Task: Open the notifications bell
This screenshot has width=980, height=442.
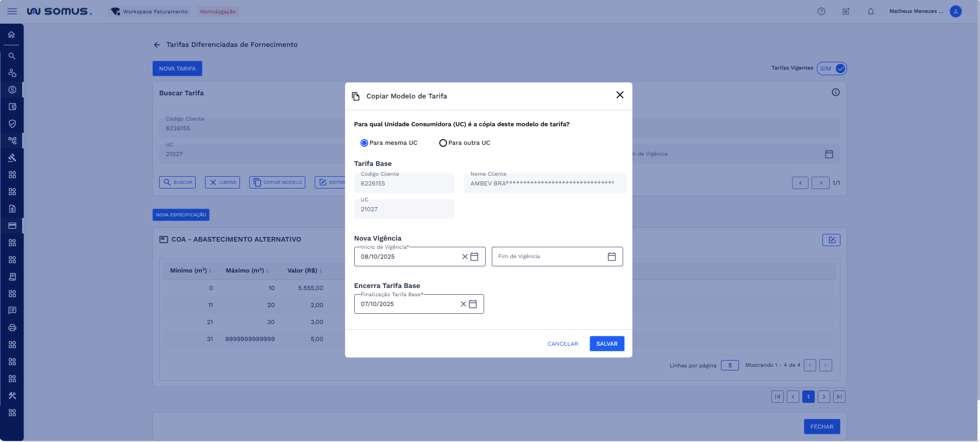Action: [870, 11]
